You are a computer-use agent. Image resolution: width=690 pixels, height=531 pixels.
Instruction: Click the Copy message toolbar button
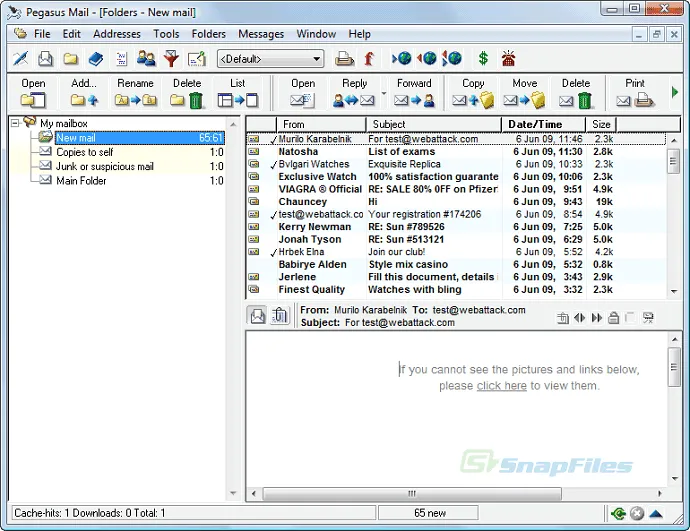click(473, 92)
